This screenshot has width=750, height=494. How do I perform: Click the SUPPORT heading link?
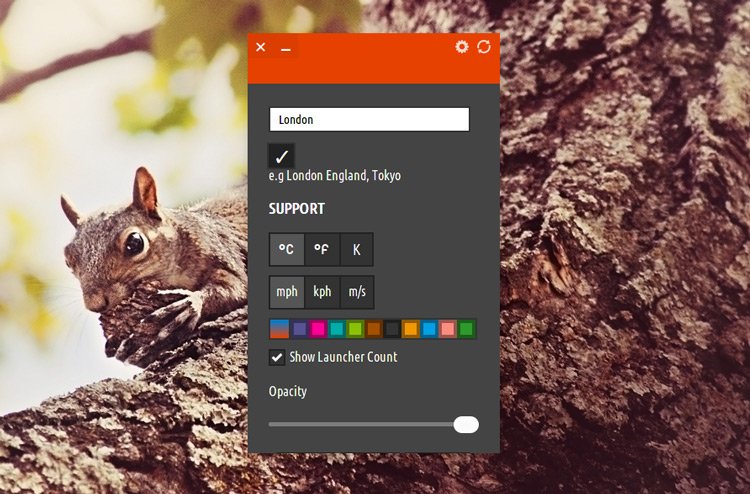(x=297, y=209)
